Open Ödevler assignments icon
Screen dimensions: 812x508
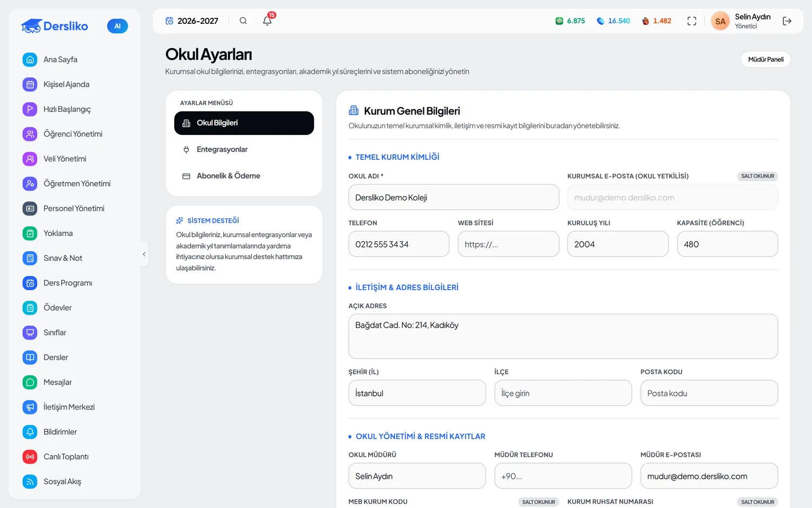[30, 308]
